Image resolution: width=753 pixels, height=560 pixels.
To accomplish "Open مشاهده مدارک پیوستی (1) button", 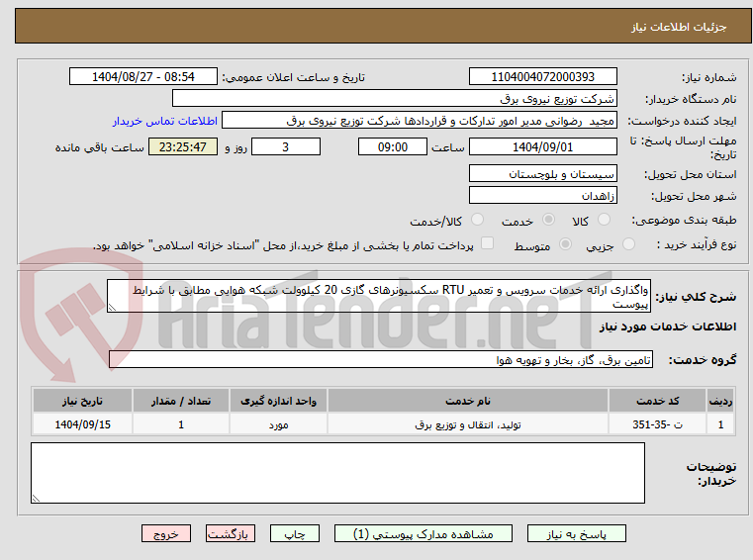I will [x=424, y=533].
